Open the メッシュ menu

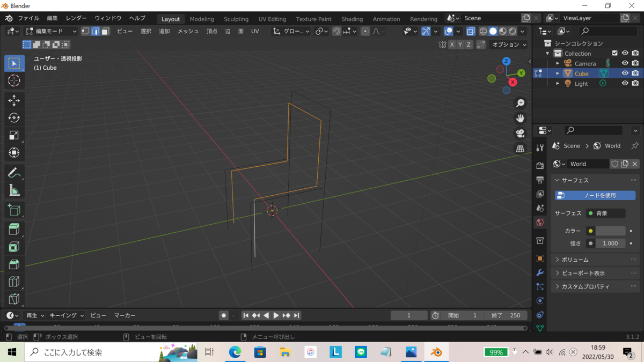(188, 31)
